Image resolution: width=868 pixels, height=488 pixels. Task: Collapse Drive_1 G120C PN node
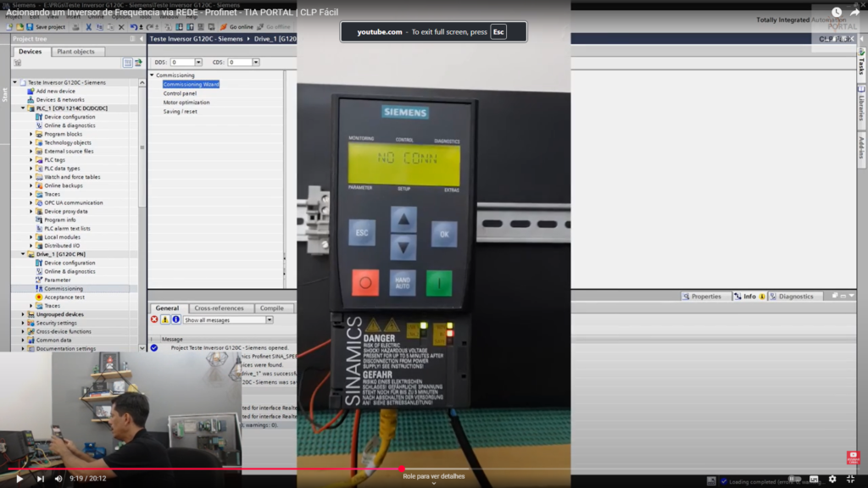[x=23, y=254]
